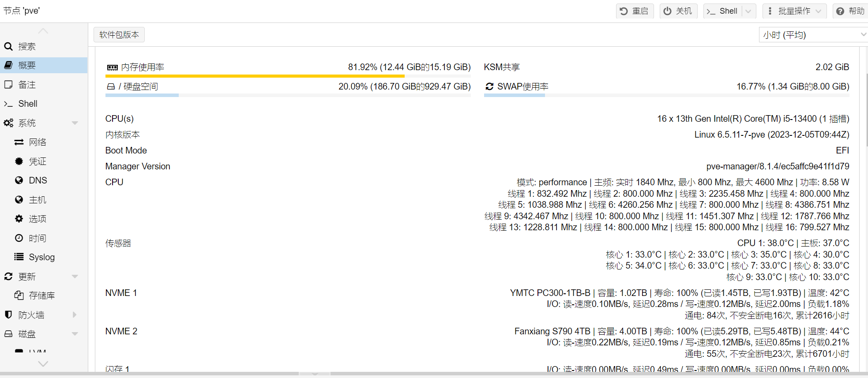
Task: Open the DNS globe icon
Action: point(19,180)
